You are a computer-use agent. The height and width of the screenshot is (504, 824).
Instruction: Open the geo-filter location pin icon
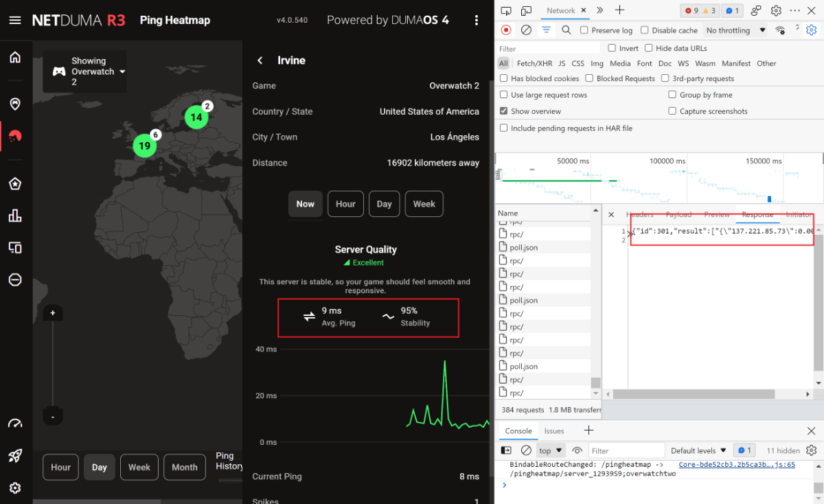(15, 104)
